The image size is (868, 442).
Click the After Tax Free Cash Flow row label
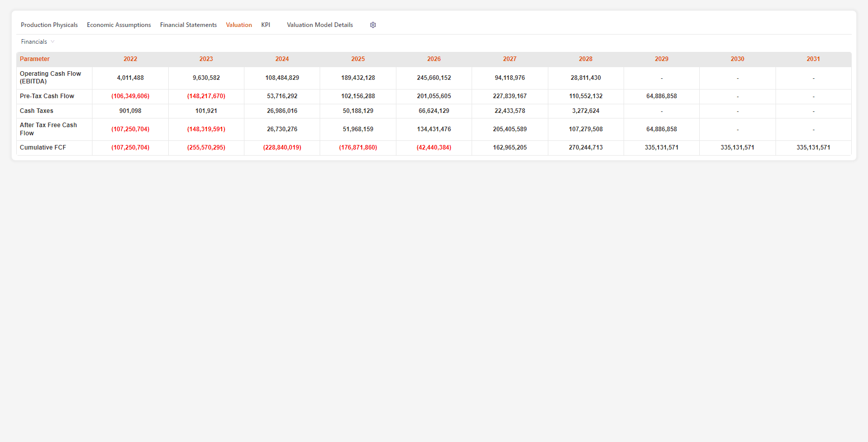[48, 129]
